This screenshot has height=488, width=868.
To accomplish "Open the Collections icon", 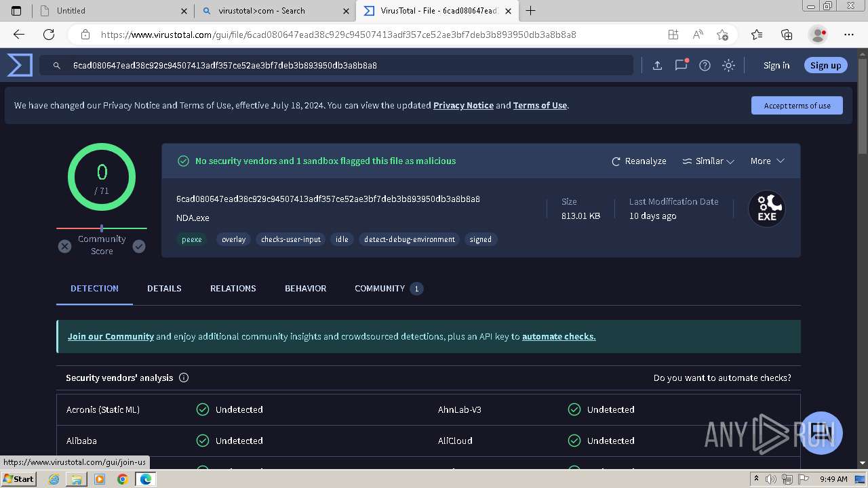I will coord(787,35).
